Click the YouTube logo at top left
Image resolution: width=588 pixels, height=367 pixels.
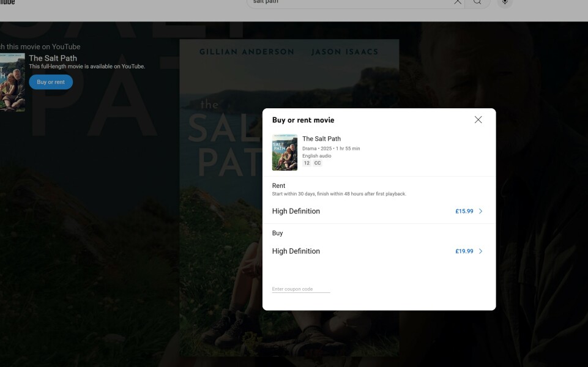click(x=7, y=2)
